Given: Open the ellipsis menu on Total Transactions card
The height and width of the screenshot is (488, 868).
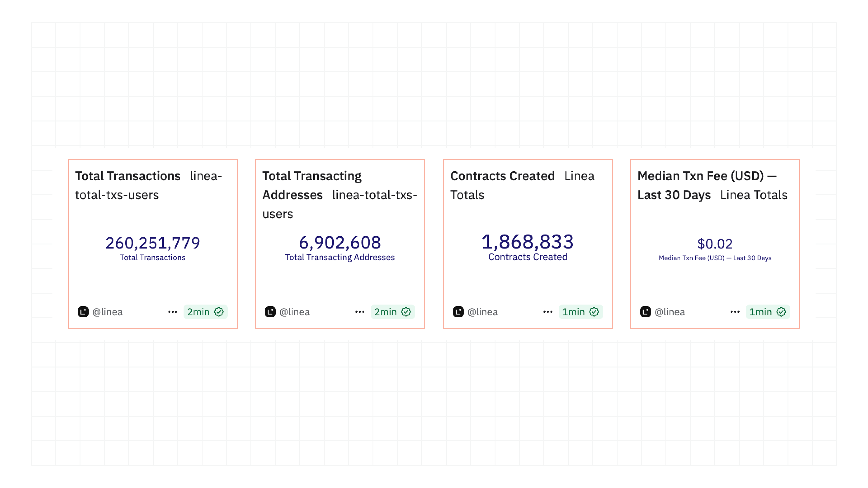Looking at the screenshot, I should point(172,312).
